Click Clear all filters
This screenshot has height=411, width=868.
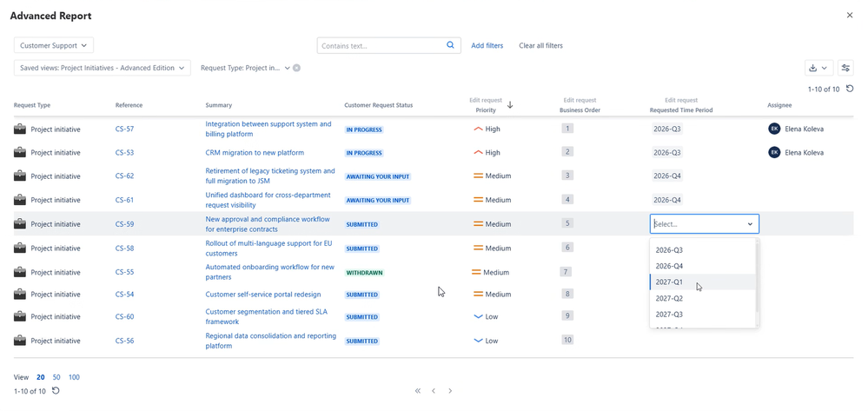click(x=540, y=45)
